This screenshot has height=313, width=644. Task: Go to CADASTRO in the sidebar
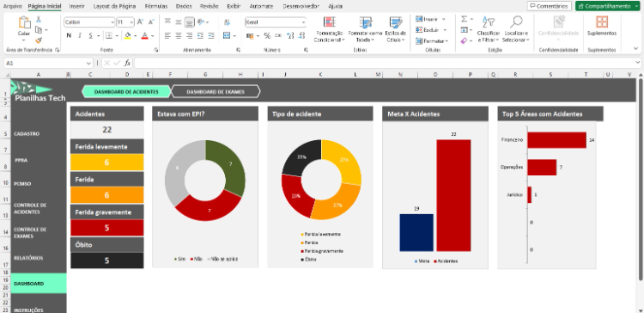pyautogui.click(x=27, y=134)
